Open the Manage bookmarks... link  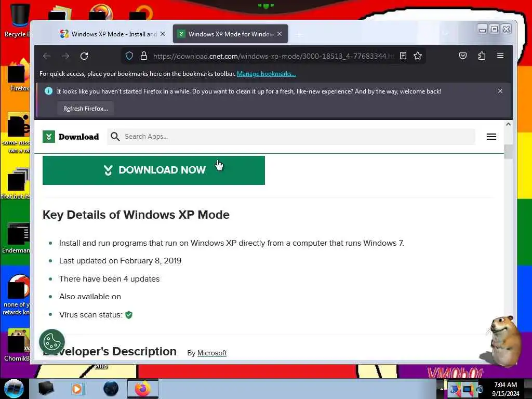tap(267, 74)
